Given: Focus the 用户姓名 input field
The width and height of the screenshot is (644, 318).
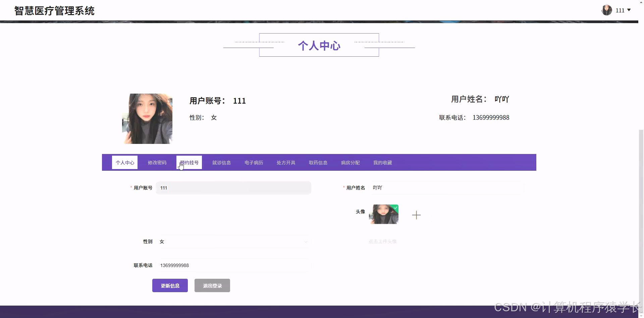Looking at the screenshot, I should (x=446, y=188).
